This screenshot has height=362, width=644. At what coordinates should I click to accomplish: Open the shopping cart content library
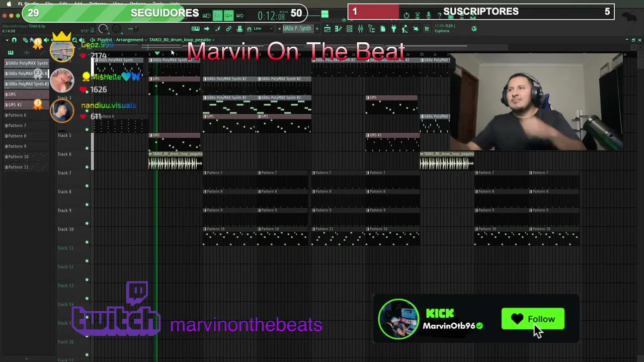point(427,29)
